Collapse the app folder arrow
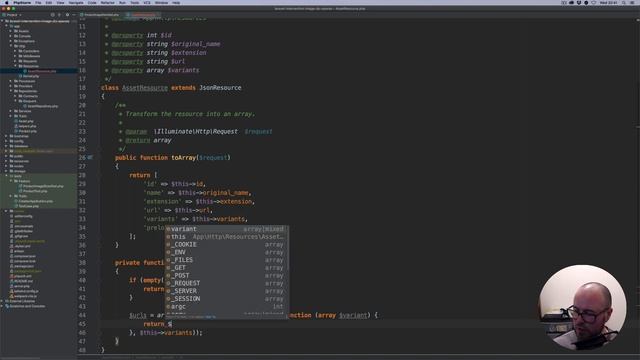Image resolution: width=640 pixels, height=360 pixels. pyautogui.click(x=7, y=26)
